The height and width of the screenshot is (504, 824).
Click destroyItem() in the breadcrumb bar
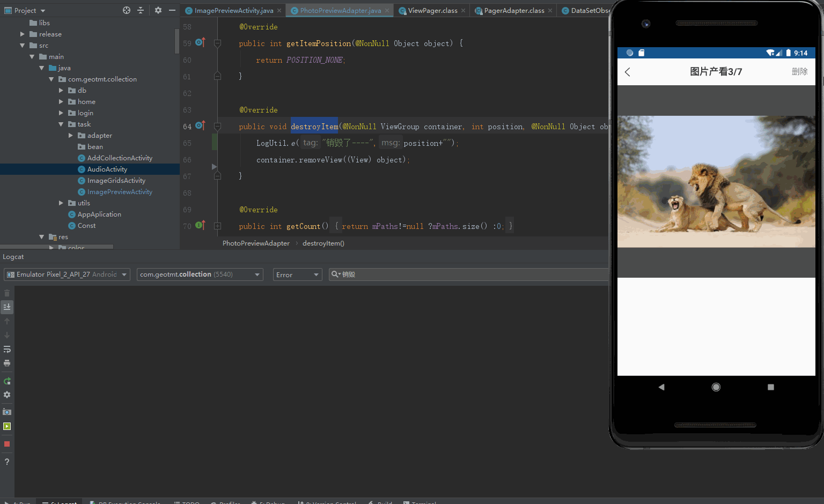[323, 243]
